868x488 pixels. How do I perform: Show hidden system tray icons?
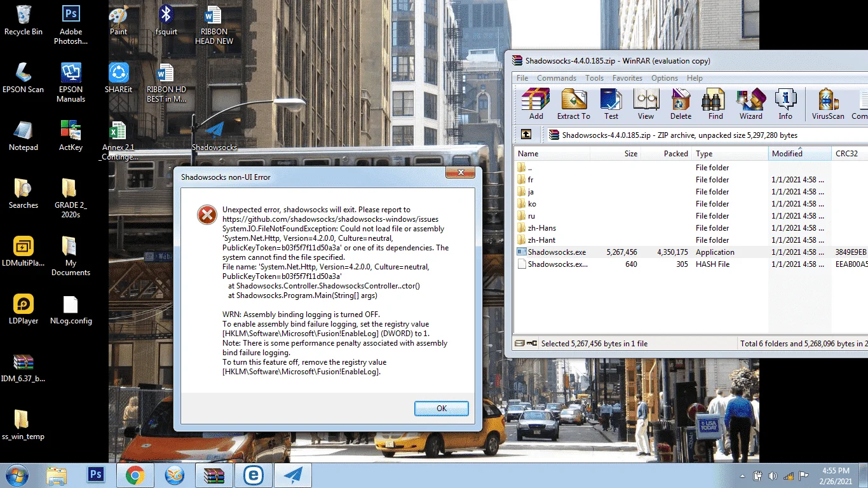coord(743,476)
